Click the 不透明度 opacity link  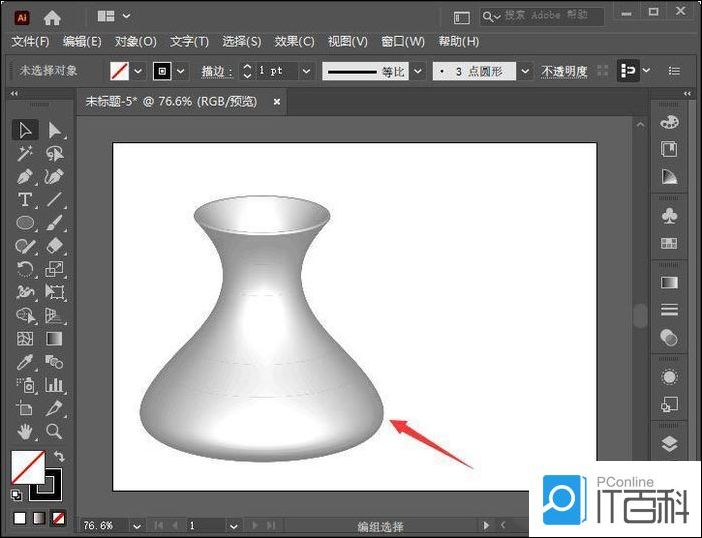click(564, 72)
